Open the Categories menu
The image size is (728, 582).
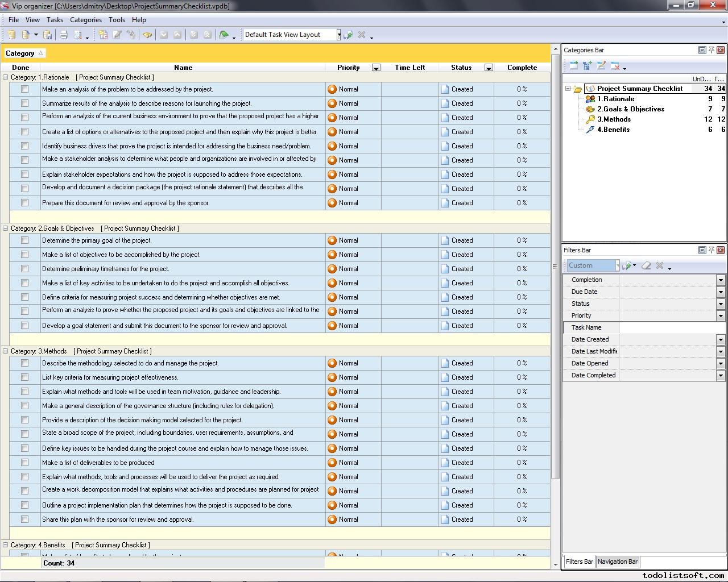85,20
